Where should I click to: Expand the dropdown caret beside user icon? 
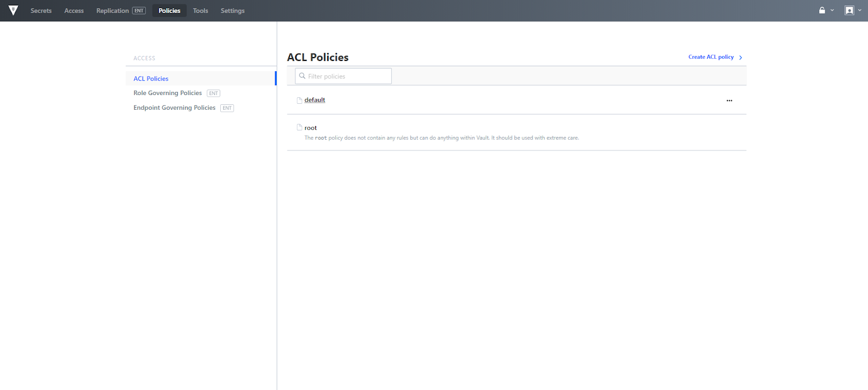(x=860, y=10)
